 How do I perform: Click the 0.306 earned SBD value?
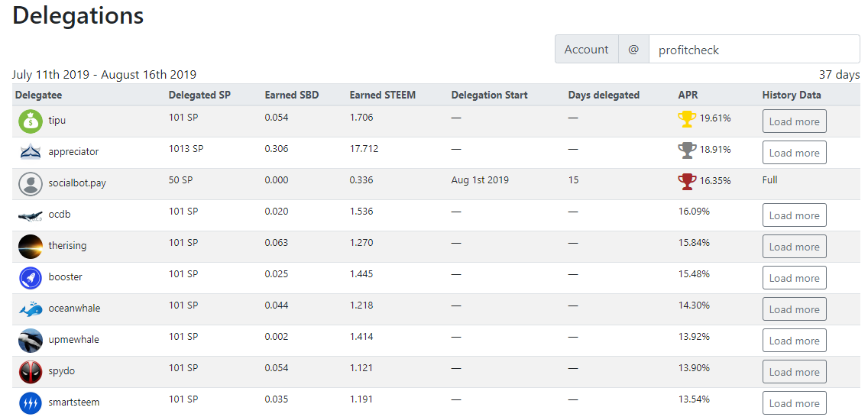(x=277, y=148)
